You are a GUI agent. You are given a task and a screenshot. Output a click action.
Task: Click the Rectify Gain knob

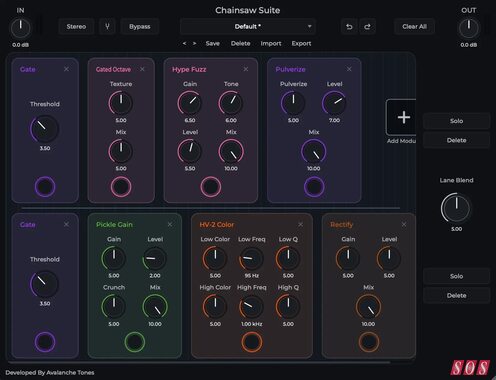[x=348, y=258]
